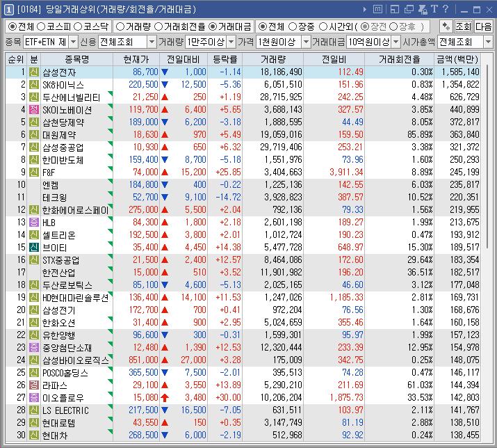Click the number 1 screen icon

coord(8,10)
